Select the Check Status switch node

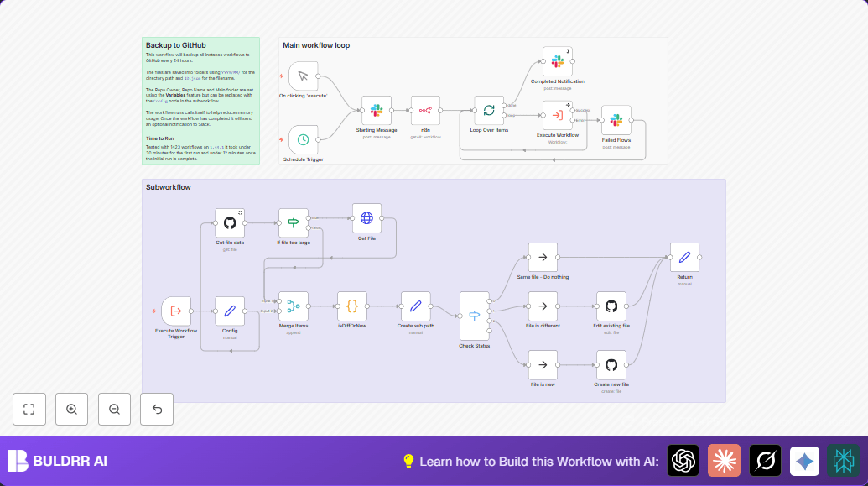(475, 316)
